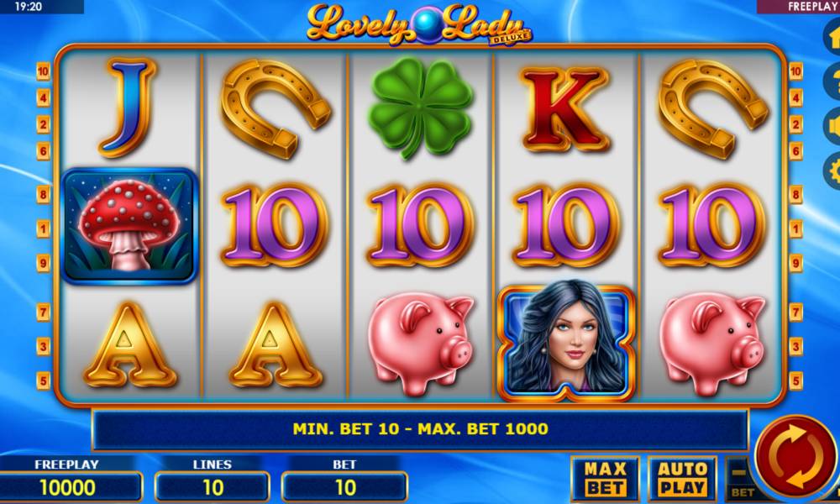The width and height of the screenshot is (840, 504).
Task: Click the red mushroom symbol
Action: [129, 225]
